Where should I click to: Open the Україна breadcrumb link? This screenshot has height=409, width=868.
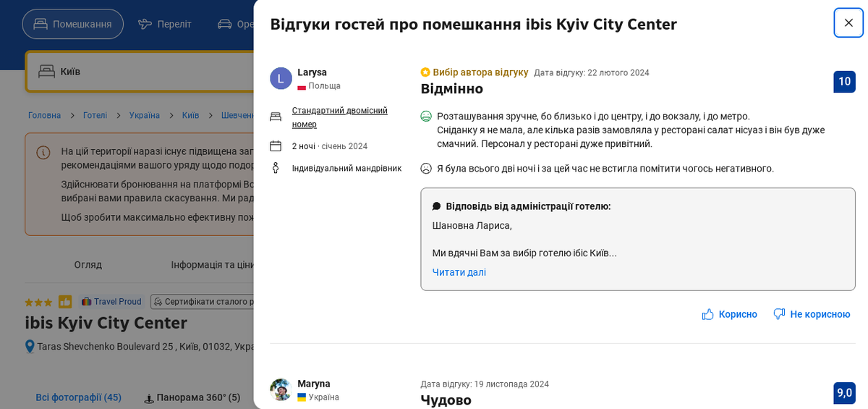(x=145, y=116)
